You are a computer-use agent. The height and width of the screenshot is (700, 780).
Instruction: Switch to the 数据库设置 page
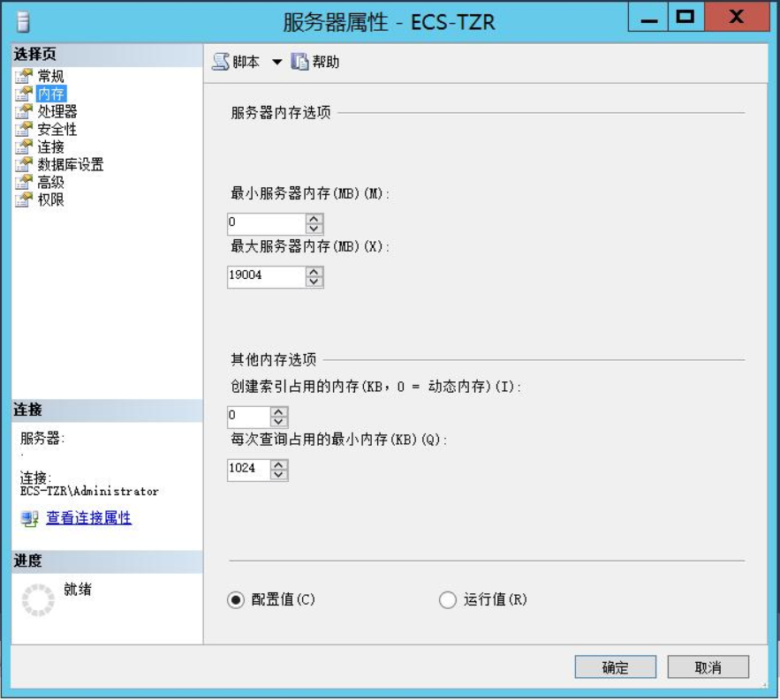(70, 164)
